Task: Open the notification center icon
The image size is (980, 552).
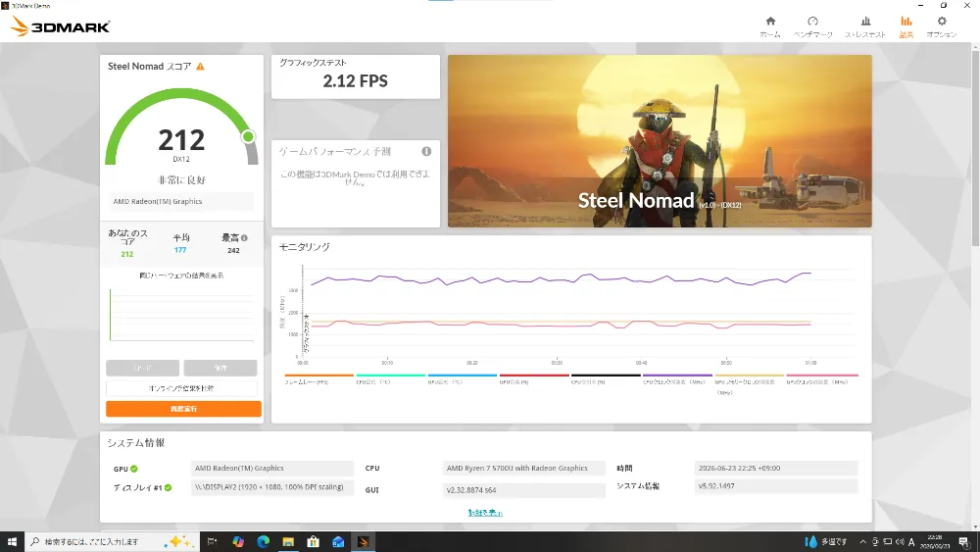Action: pyautogui.click(x=964, y=541)
